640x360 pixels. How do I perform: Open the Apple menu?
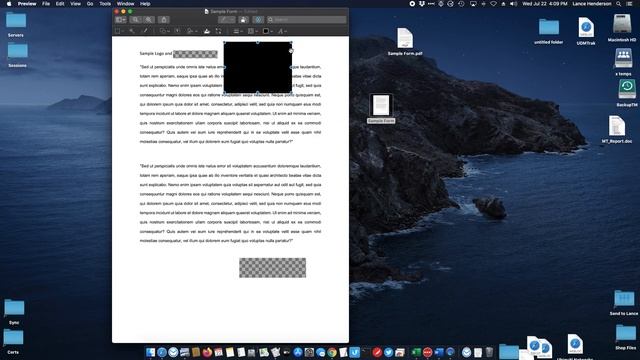(9, 4)
